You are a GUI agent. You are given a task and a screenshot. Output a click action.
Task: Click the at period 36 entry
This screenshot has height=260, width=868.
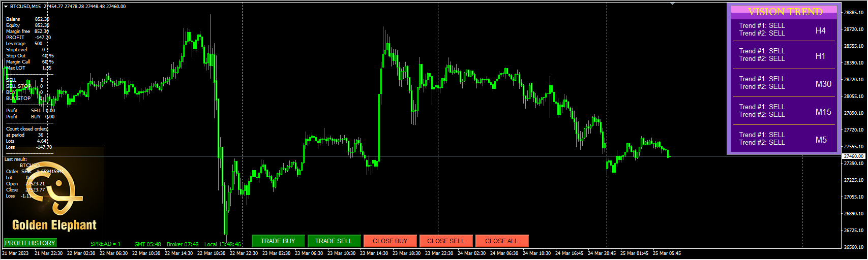point(25,135)
